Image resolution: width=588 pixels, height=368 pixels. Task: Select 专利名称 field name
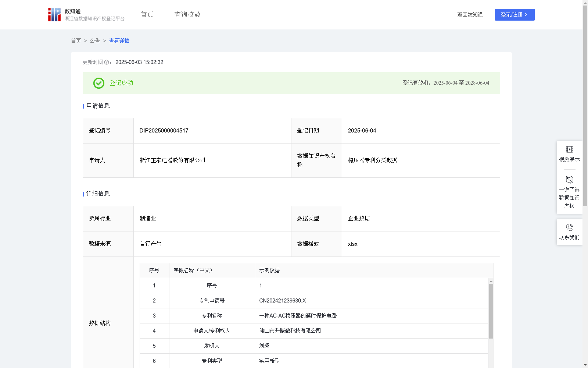(212, 316)
